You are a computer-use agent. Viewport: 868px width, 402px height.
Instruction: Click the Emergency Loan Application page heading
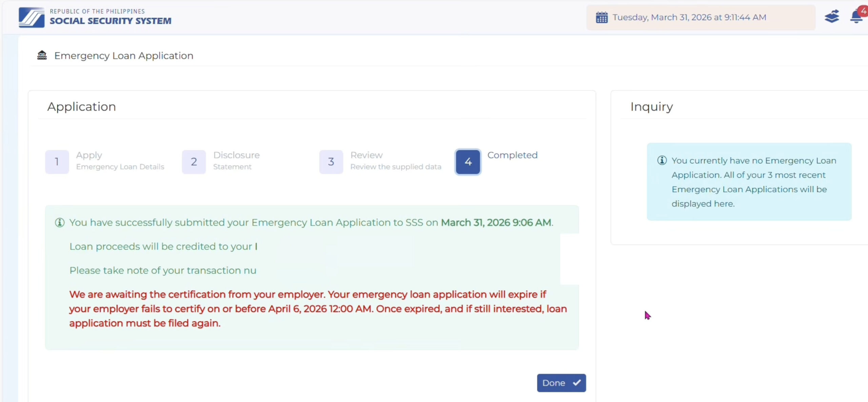coord(124,56)
